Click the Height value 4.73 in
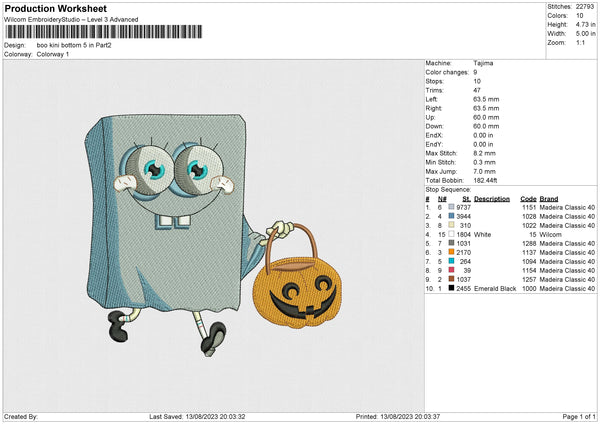600x424 pixels. tap(585, 24)
